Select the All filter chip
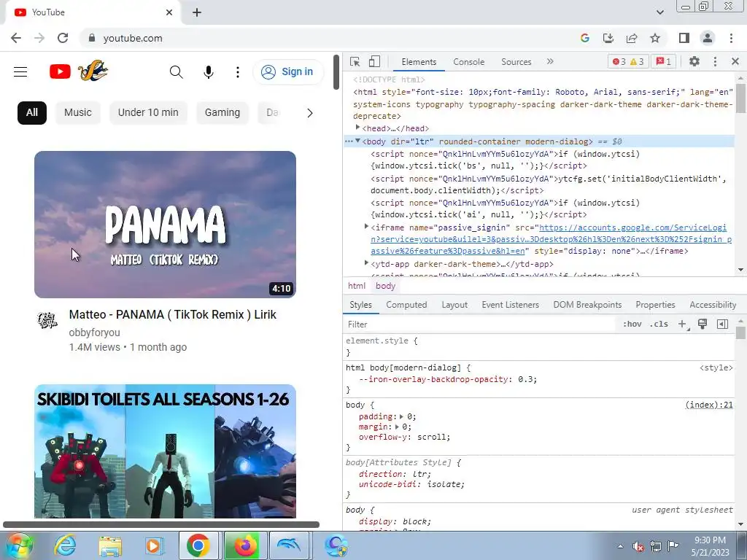 coord(32,113)
